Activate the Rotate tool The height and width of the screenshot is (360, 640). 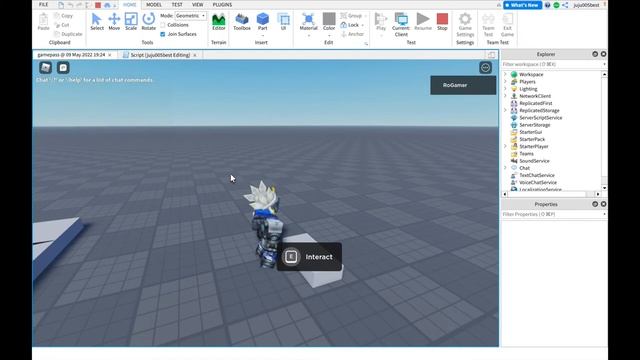tap(149, 22)
